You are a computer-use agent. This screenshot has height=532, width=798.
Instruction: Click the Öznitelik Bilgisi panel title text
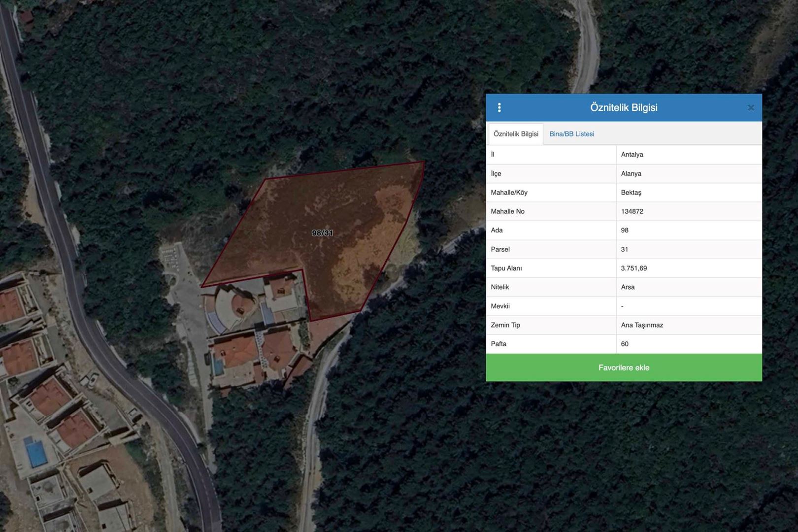624,108
